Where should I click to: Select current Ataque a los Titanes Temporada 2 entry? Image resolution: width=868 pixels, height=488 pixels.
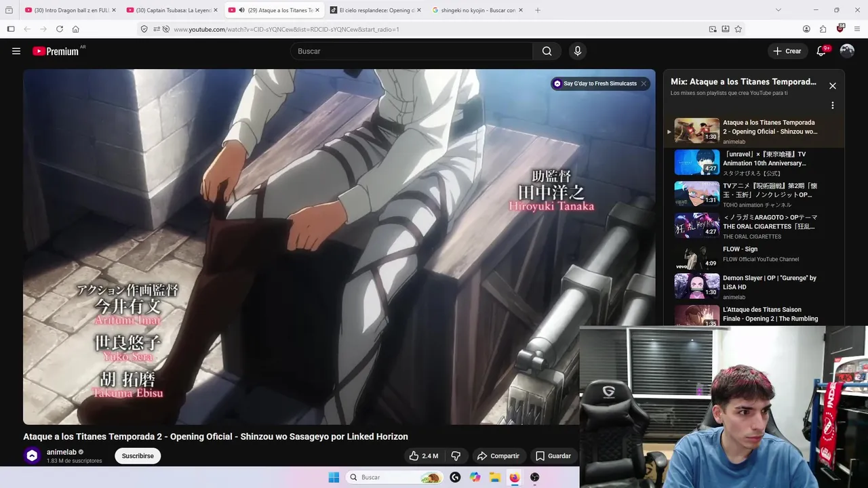[x=753, y=131]
